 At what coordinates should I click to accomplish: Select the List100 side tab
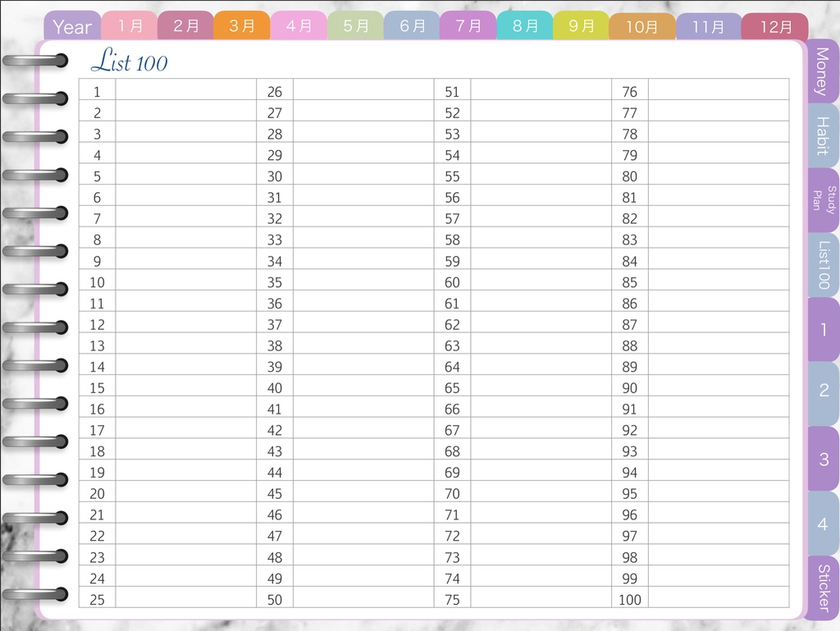point(822,264)
